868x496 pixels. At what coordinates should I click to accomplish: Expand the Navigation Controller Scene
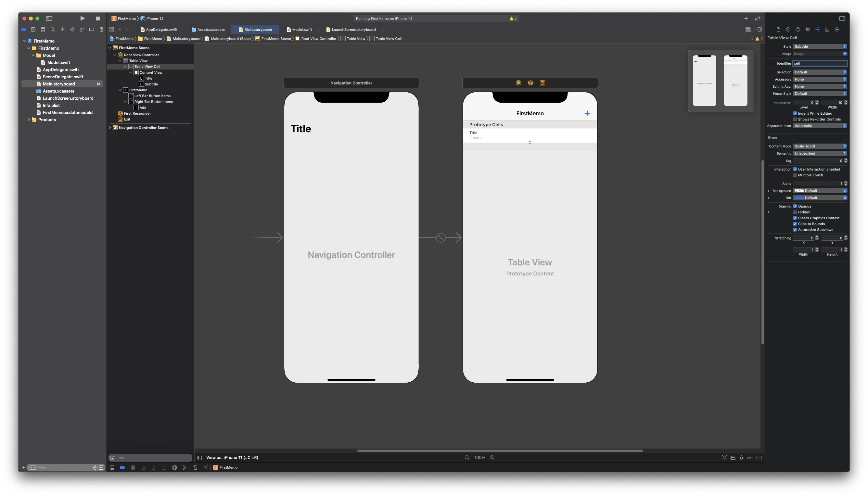point(110,128)
